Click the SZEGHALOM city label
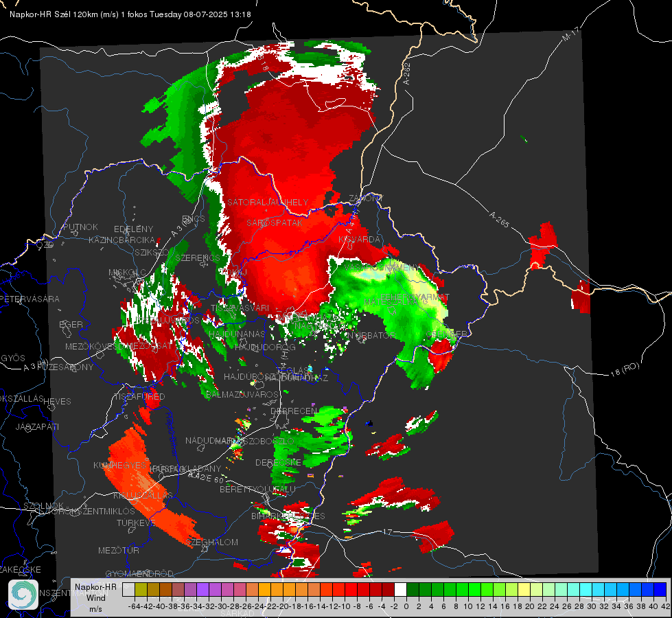The width and height of the screenshot is (672, 618). click(212, 542)
